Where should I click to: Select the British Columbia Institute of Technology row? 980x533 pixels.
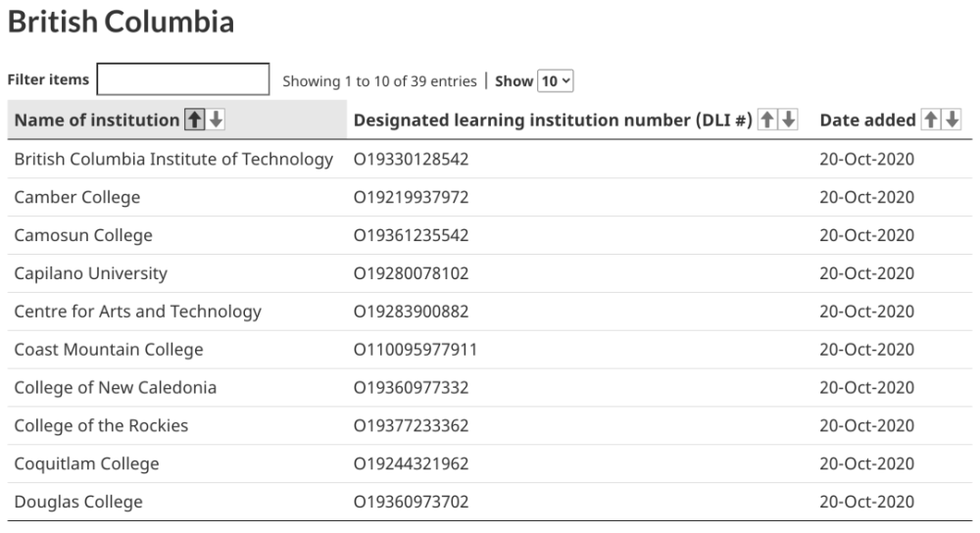pos(490,160)
